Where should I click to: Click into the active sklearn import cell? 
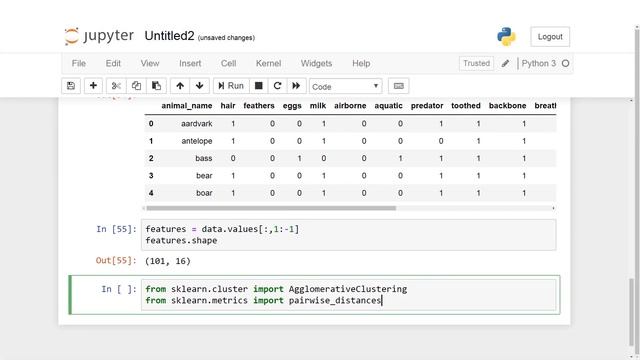[349, 295]
